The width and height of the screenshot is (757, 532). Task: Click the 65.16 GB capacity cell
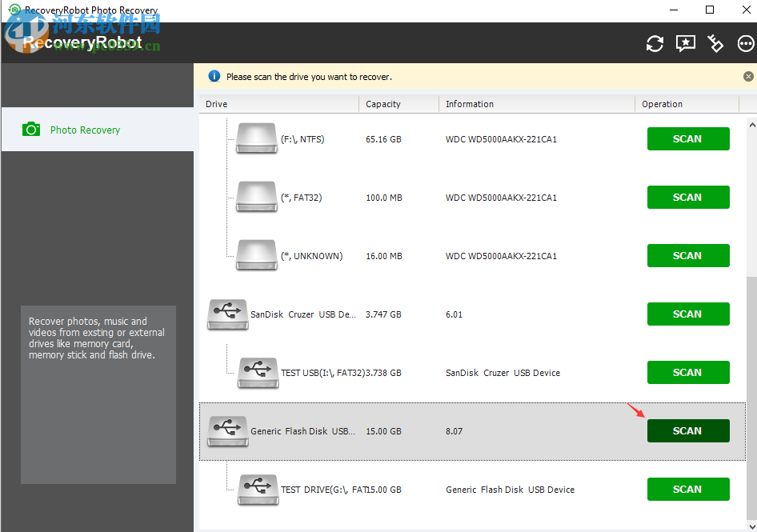point(383,139)
